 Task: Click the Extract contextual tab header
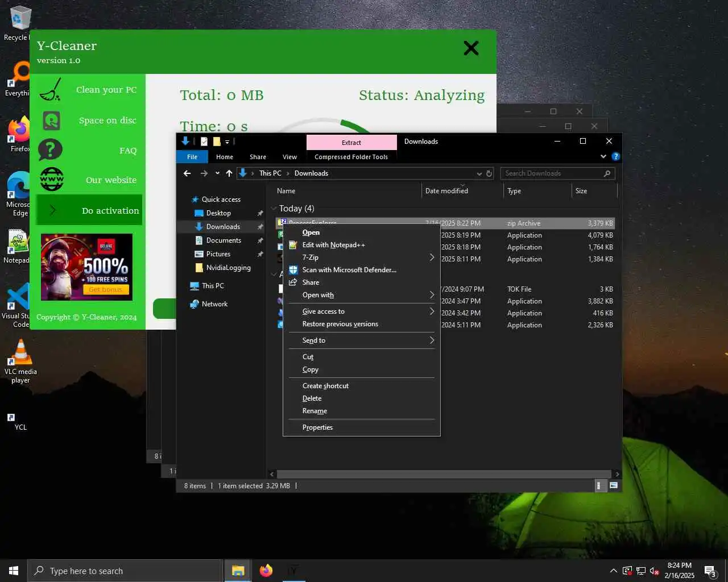(351, 142)
